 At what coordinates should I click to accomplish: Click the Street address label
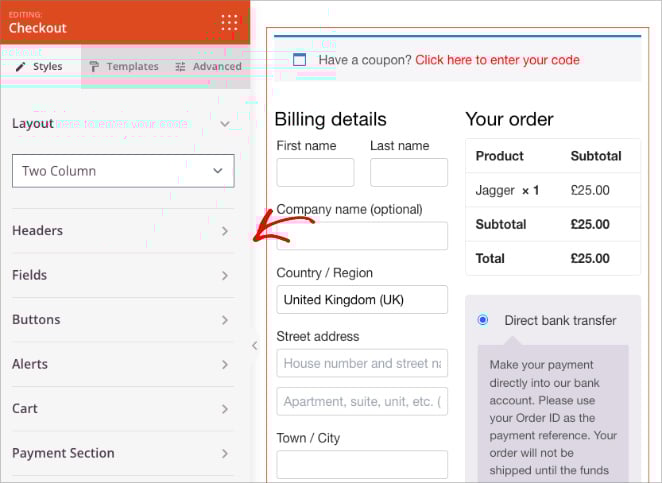pyautogui.click(x=318, y=336)
